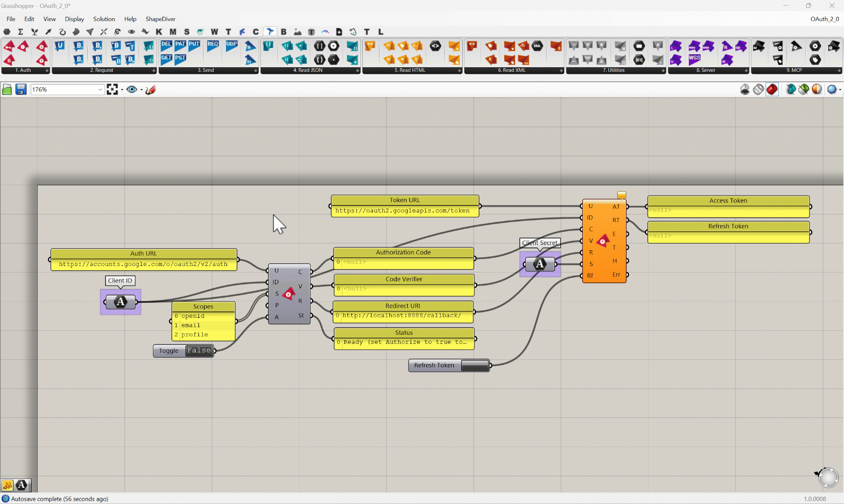844x504 pixels.
Task: Toggle the Authorize boolean from False
Action: coord(199,350)
